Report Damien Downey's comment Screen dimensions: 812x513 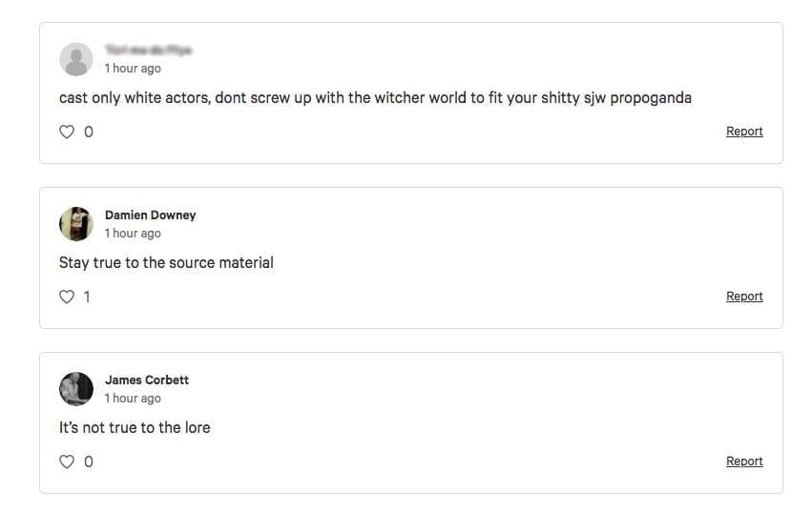click(744, 297)
